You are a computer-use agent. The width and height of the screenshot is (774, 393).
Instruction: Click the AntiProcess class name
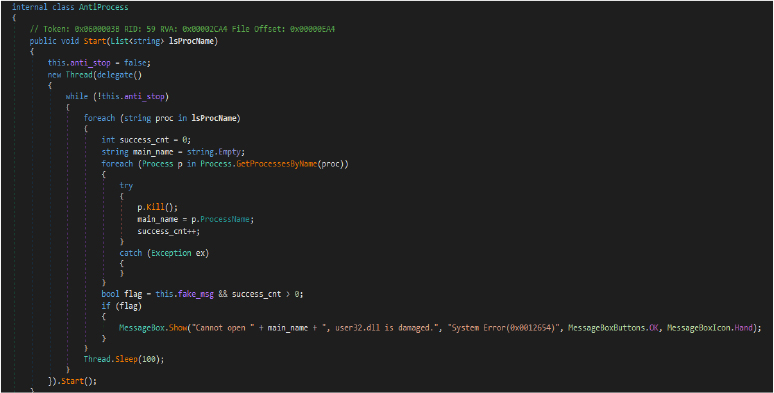(104, 7)
